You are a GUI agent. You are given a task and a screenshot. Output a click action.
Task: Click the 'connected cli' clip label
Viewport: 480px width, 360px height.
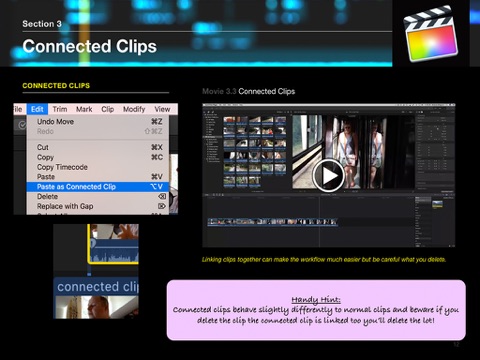(97, 287)
